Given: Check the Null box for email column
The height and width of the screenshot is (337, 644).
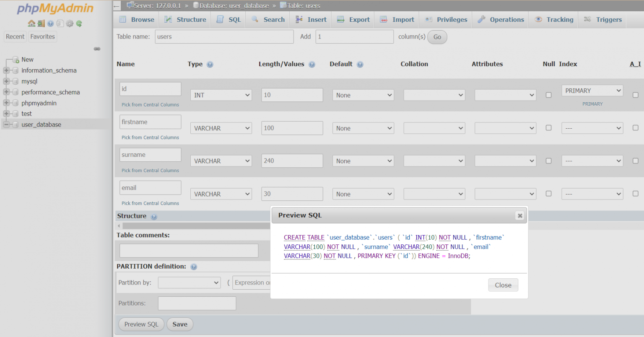Looking at the screenshot, I should tap(548, 194).
